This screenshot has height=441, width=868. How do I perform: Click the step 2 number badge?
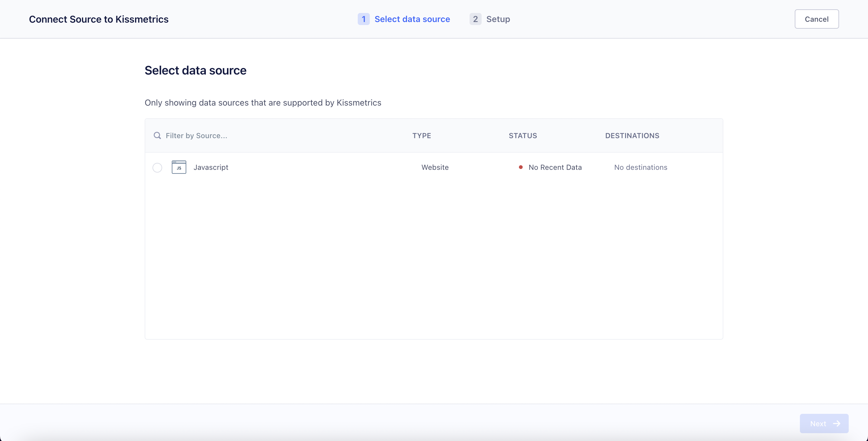coord(475,19)
